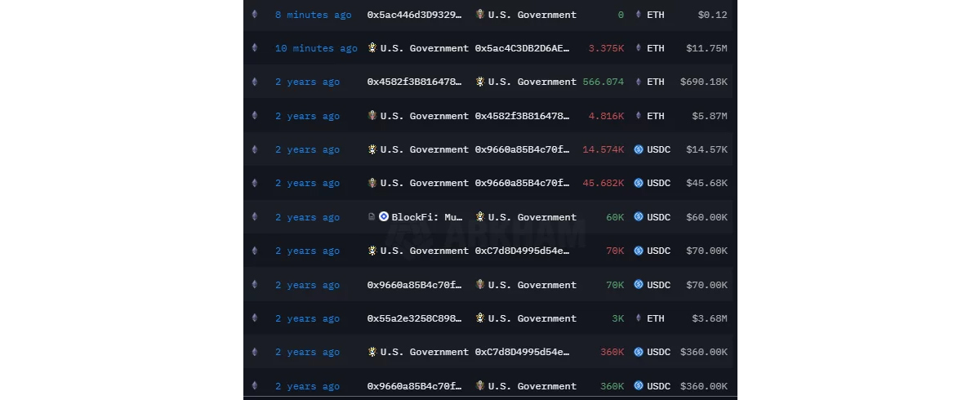Image resolution: width=980 pixels, height=400 pixels.
Task: Open the '8 minutes ago' transaction timestamp
Action: tap(314, 15)
